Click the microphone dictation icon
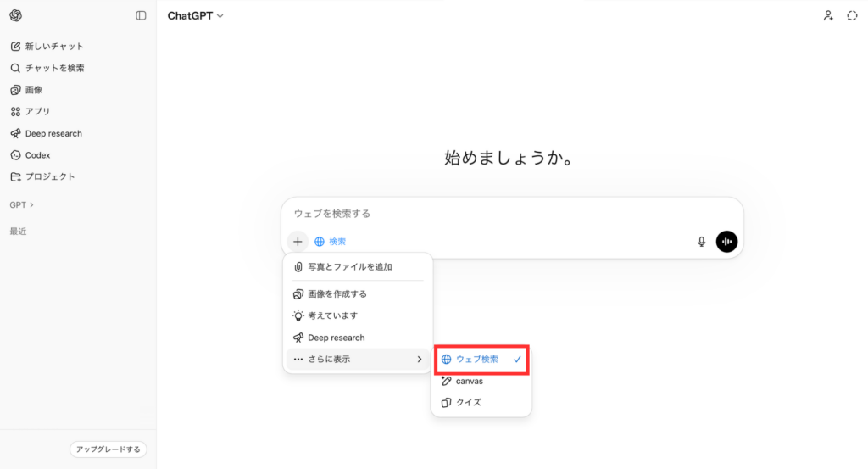This screenshot has width=868, height=469. [x=701, y=242]
